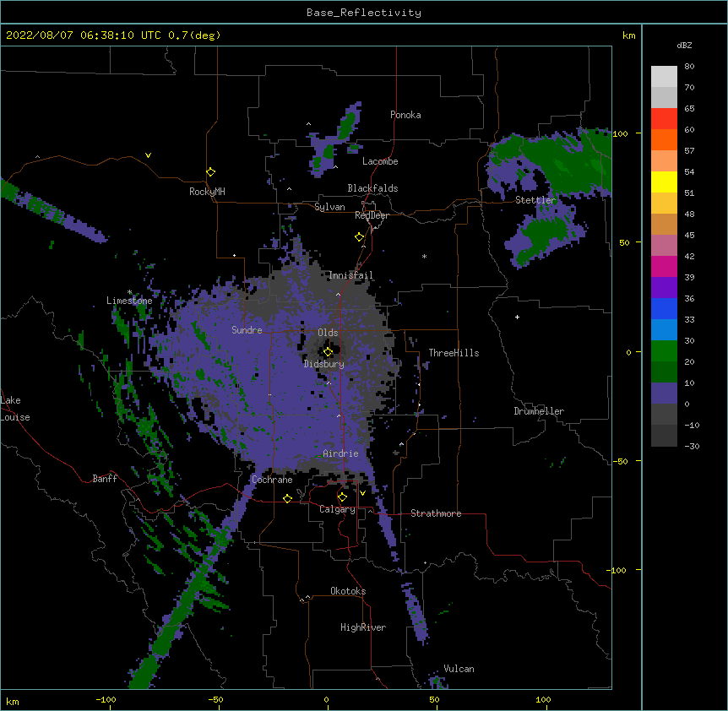Pick the magenta 39–42 dBZ swatch

click(664, 266)
